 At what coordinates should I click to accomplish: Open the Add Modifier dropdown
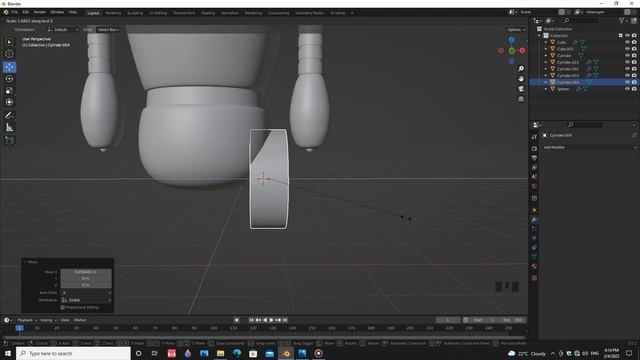(589, 147)
